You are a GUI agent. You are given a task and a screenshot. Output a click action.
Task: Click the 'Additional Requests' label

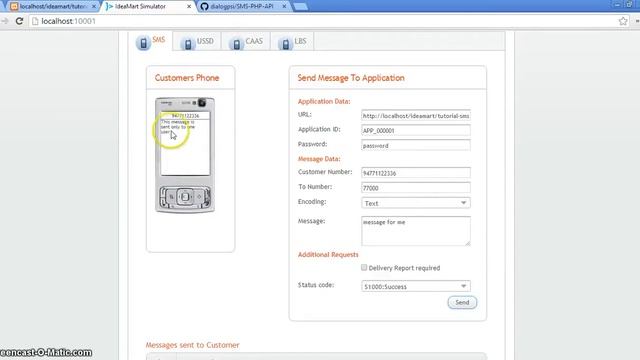tap(328, 254)
